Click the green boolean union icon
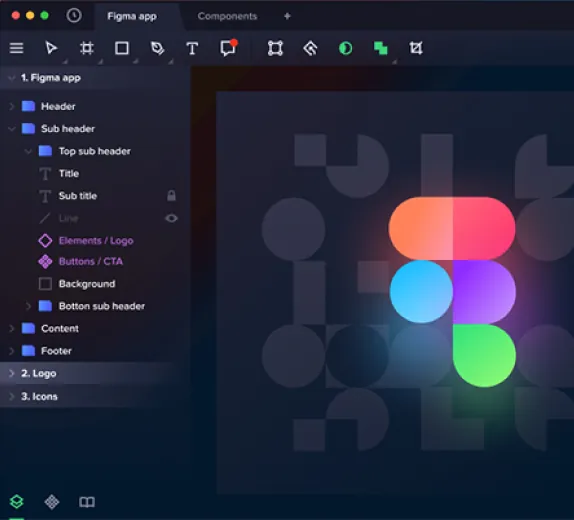The width and height of the screenshot is (574, 520). tap(381, 48)
